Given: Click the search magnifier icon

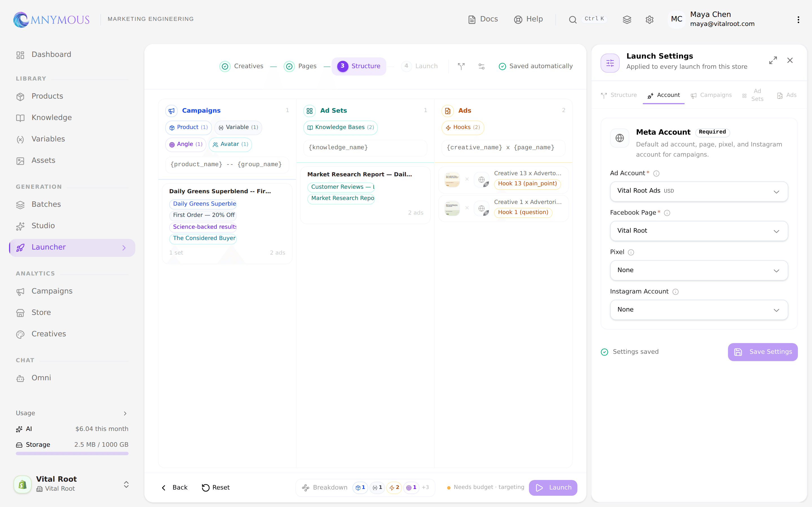Looking at the screenshot, I should pyautogui.click(x=573, y=19).
